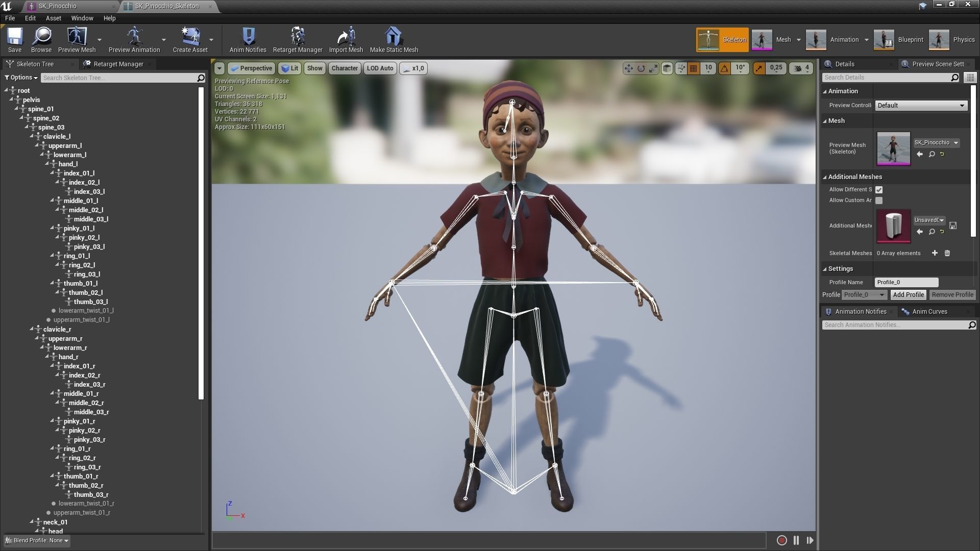The width and height of the screenshot is (980, 551).
Task: Pause the preview playback
Action: click(x=796, y=540)
